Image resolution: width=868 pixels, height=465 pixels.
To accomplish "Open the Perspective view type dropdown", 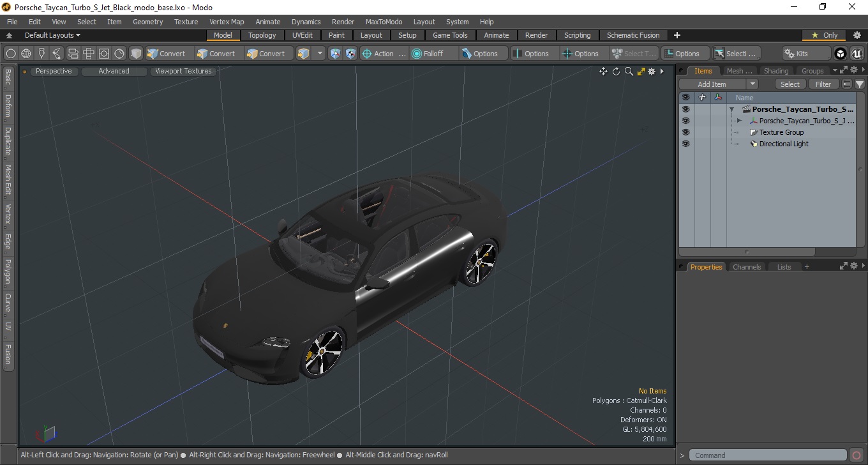I will [x=54, y=71].
